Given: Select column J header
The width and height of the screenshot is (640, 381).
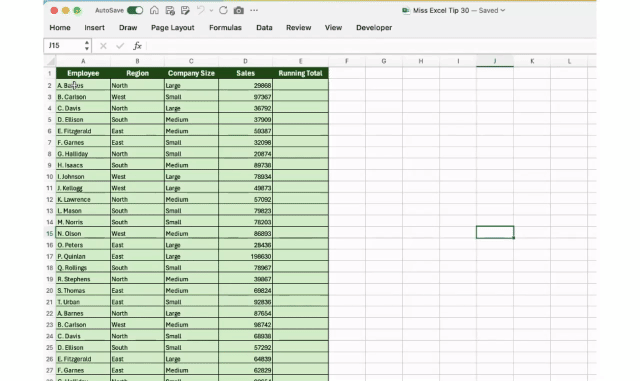Looking at the screenshot, I should 495,61.
